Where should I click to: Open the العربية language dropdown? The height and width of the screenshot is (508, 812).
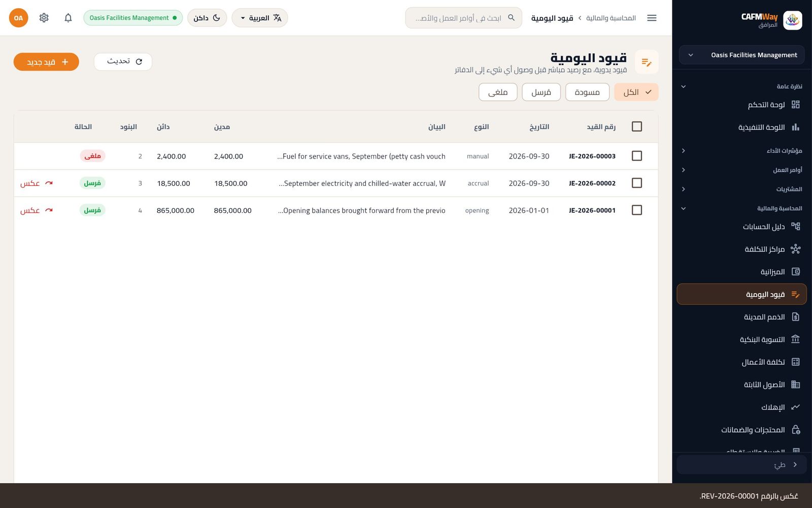[x=260, y=18]
